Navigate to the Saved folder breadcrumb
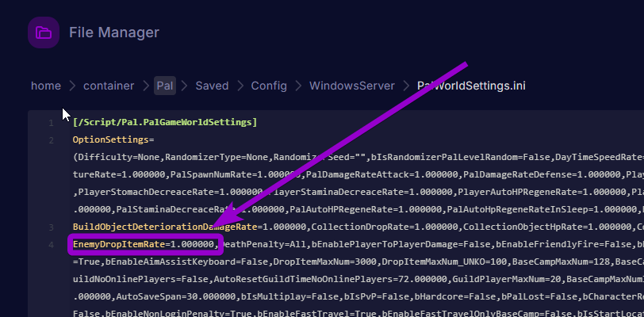 [x=212, y=86]
